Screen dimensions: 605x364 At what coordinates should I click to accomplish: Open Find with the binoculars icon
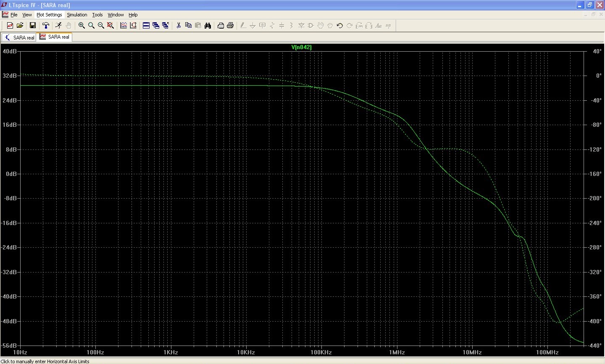tap(208, 26)
